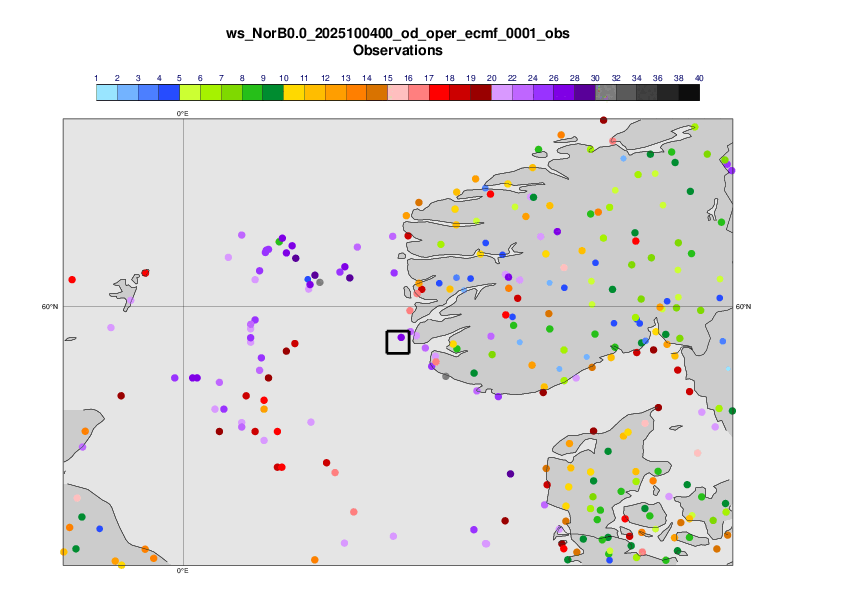Click the 0°E label above the map
This screenshot has width=842, height=596.
[x=183, y=114]
